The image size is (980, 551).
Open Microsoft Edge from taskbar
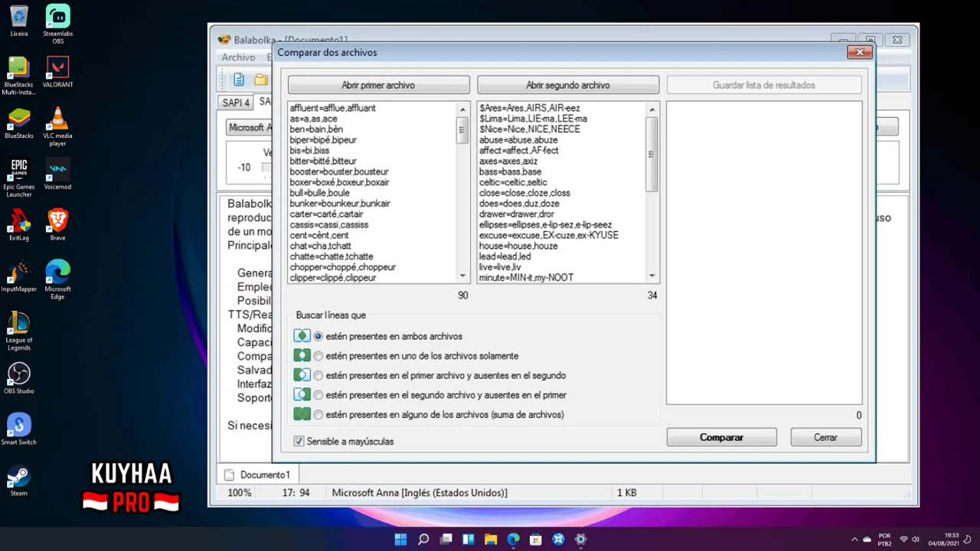tap(513, 540)
